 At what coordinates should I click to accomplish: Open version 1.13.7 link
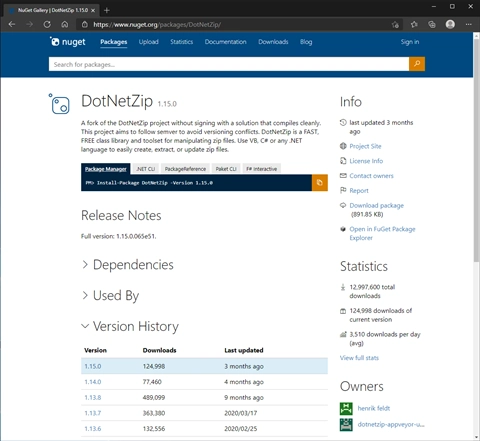point(93,413)
